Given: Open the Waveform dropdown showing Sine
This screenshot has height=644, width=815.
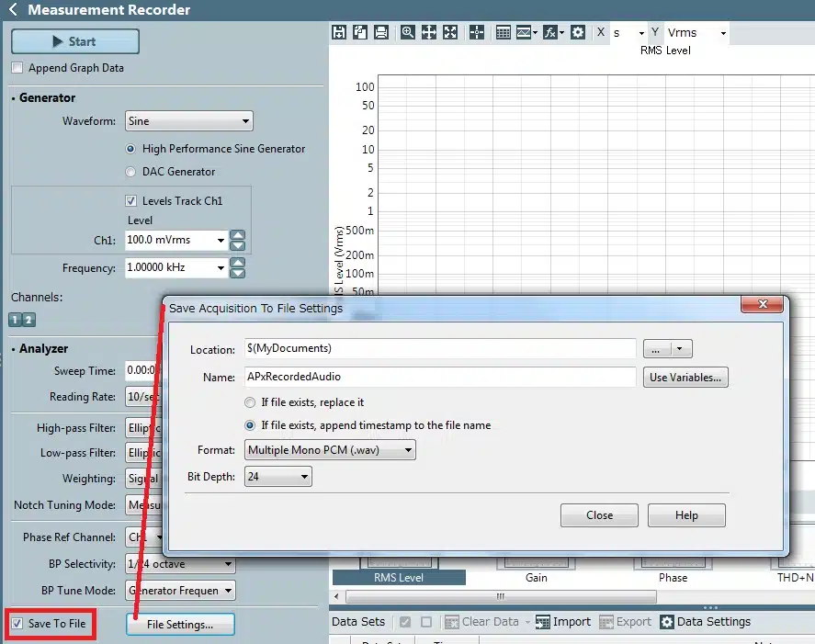Looking at the screenshot, I should (188, 120).
